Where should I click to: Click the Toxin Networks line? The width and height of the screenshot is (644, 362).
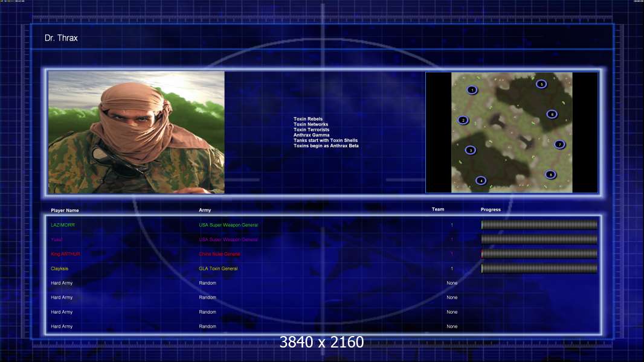pyautogui.click(x=311, y=124)
